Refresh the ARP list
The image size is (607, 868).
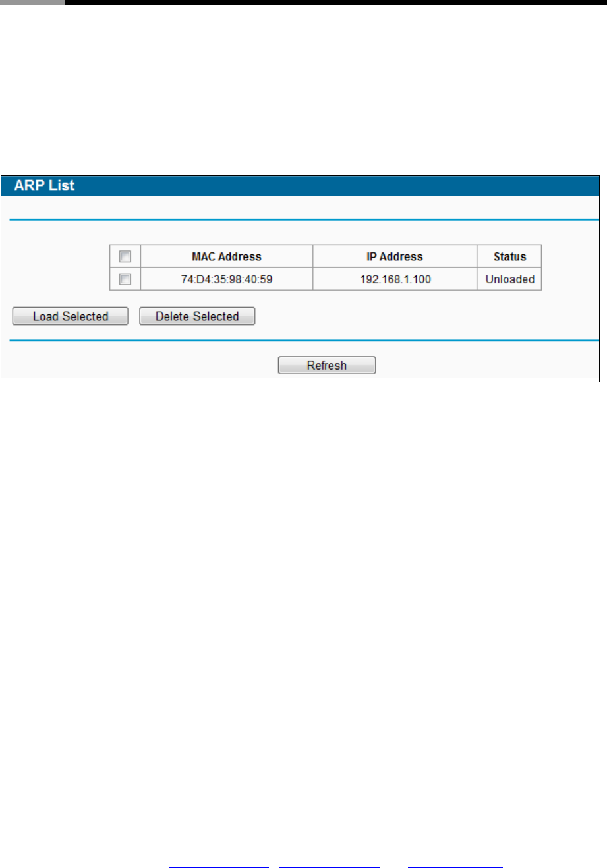327,365
